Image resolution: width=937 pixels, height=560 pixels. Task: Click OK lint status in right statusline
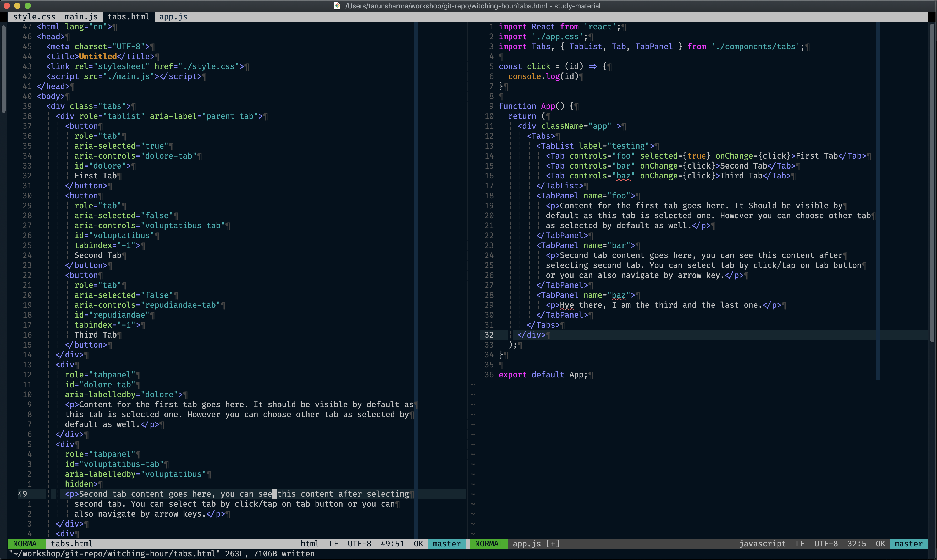click(880, 544)
